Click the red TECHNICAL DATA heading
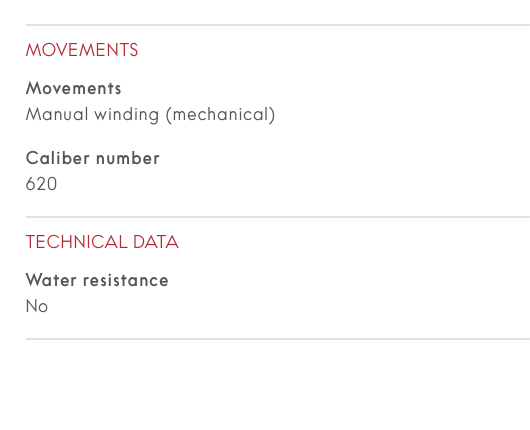 click(x=102, y=242)
